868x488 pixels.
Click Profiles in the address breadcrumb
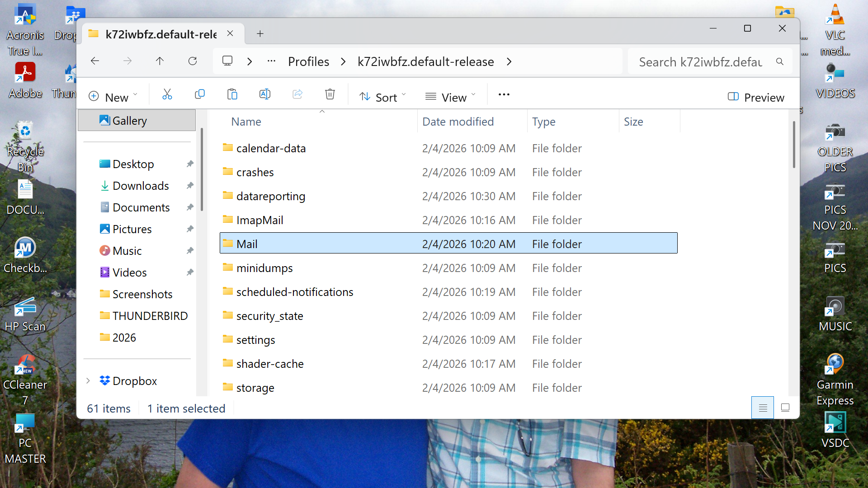[x=308, y=61]
